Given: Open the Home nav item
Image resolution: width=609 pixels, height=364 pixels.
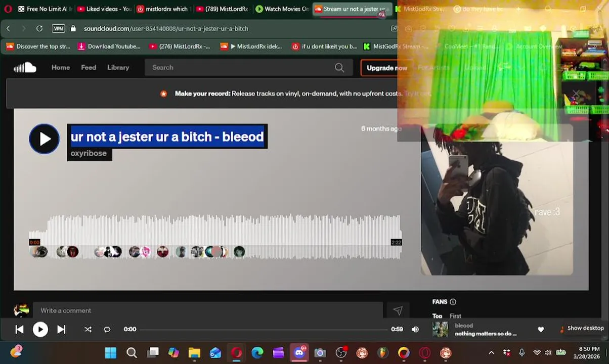Looking at the screenshot, I should pos(61,68).
